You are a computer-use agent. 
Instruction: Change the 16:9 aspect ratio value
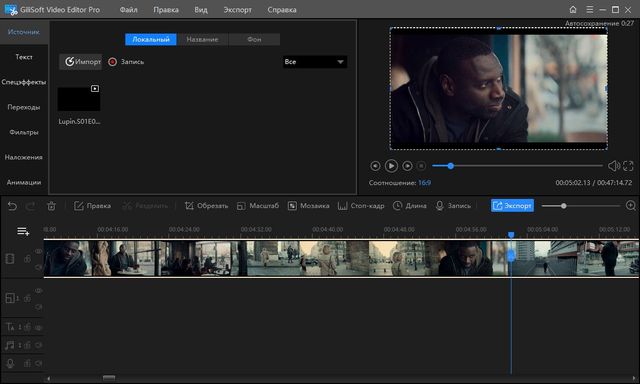pos(424,183)
